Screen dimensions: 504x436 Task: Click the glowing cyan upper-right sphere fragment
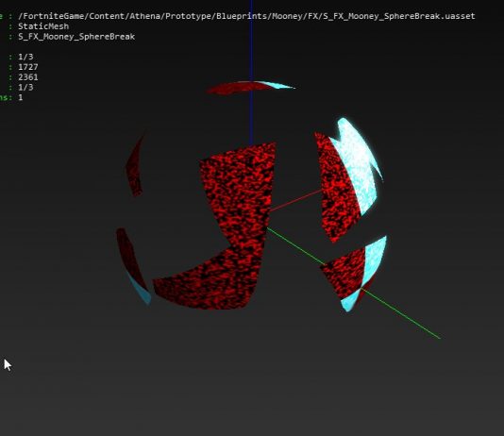tap(357, 165)
